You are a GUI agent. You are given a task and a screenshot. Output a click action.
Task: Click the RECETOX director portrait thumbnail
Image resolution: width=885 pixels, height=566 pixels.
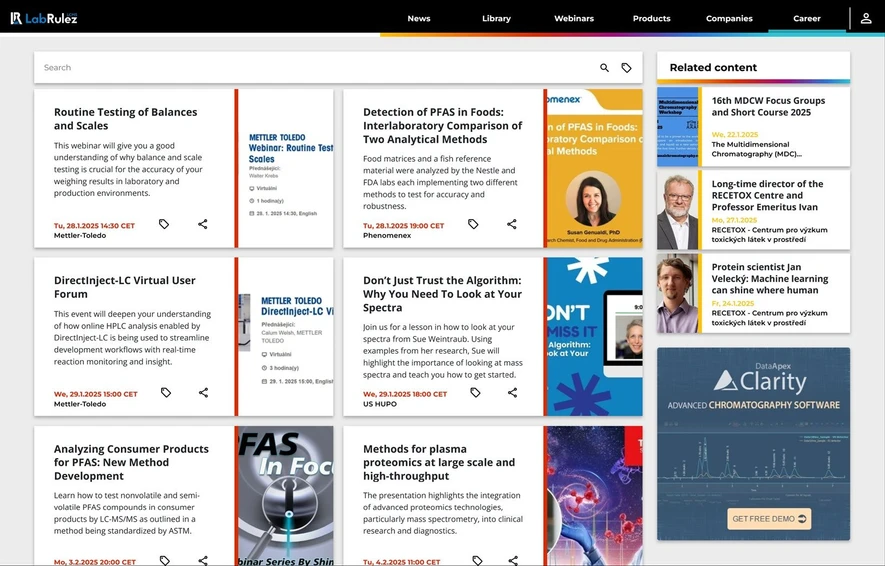(677, 210)
